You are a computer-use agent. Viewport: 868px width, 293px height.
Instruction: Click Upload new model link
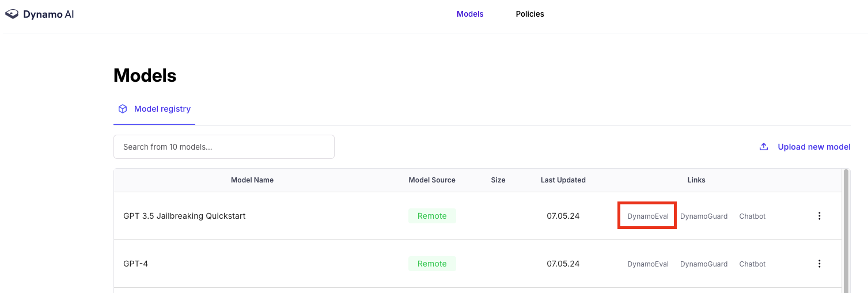pos(814,147)
